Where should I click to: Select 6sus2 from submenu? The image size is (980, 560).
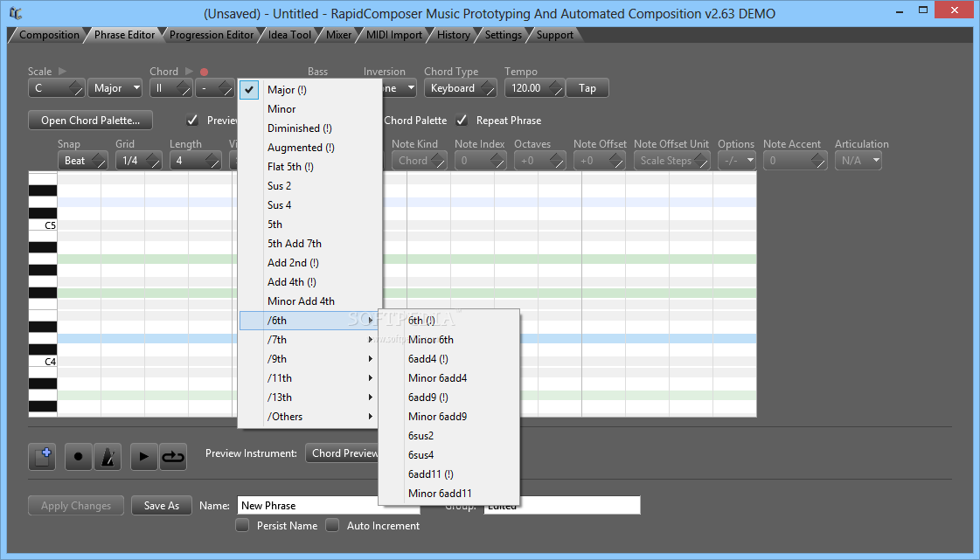(448, 436)
